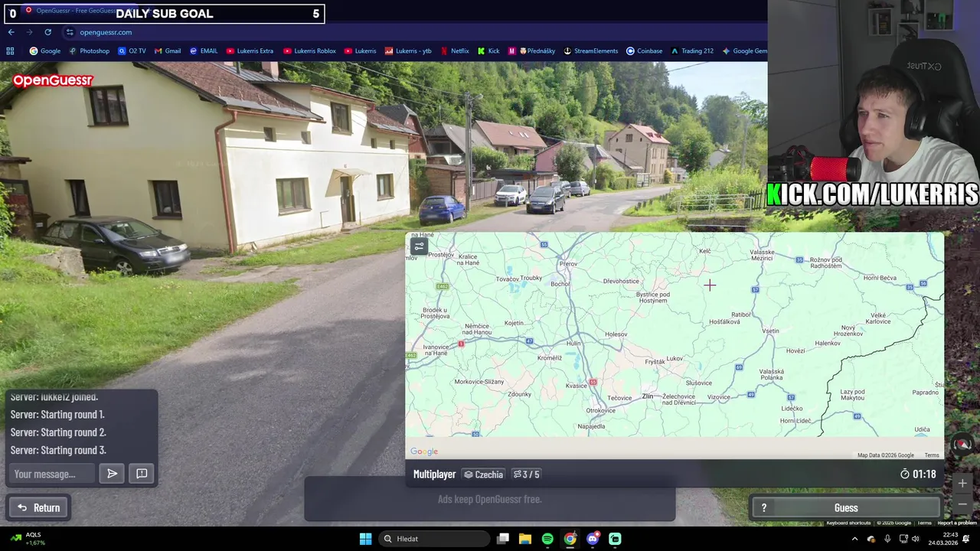Open File Explorer from the taskbar
Viewport: 980px width, 551px height.
pyautogui.click(x=525, y=539)
